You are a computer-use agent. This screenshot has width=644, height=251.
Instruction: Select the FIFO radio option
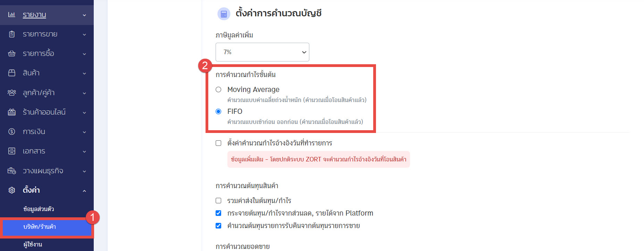click(218, 111)
